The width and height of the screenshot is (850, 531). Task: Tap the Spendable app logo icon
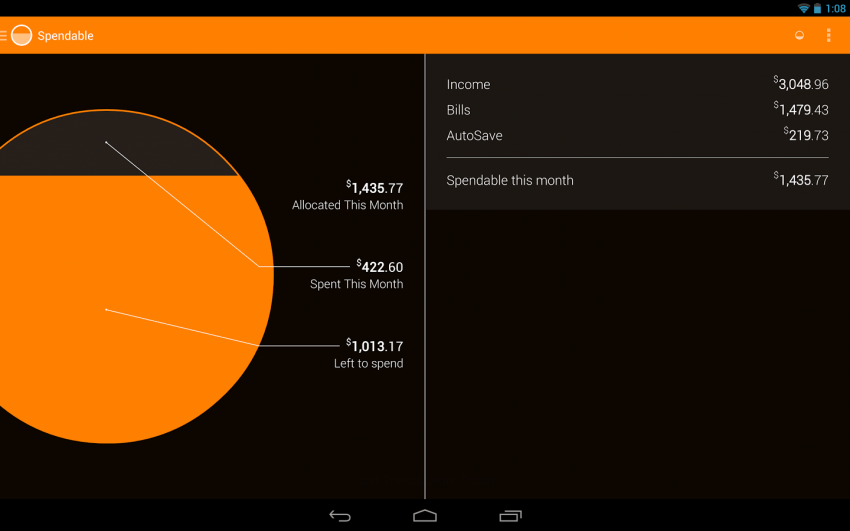[22, 36]
